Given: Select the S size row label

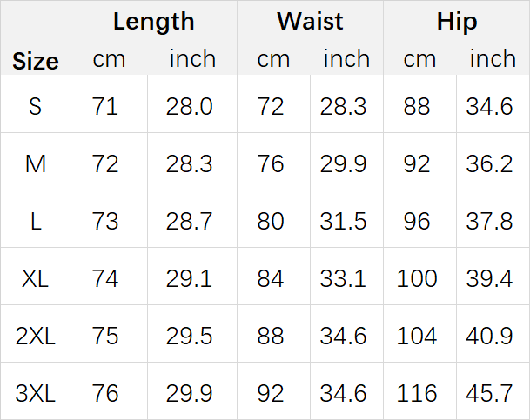Looking at the screenshot, I should tap(35, 106).
